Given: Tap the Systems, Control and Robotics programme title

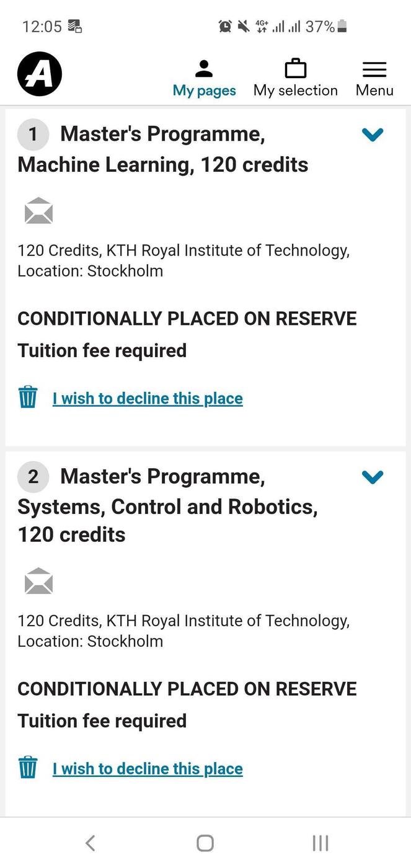Looking at the screenshot, I should click(167, 506).
